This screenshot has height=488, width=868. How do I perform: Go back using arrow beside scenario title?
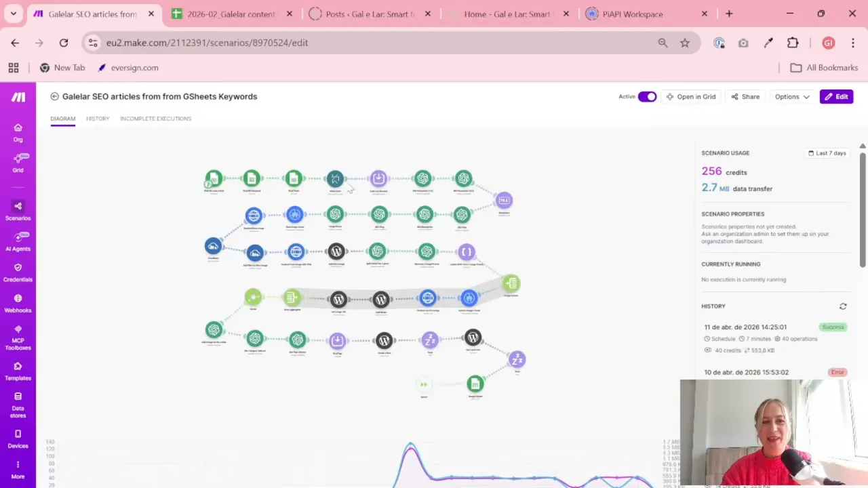[x=54, y=96]
